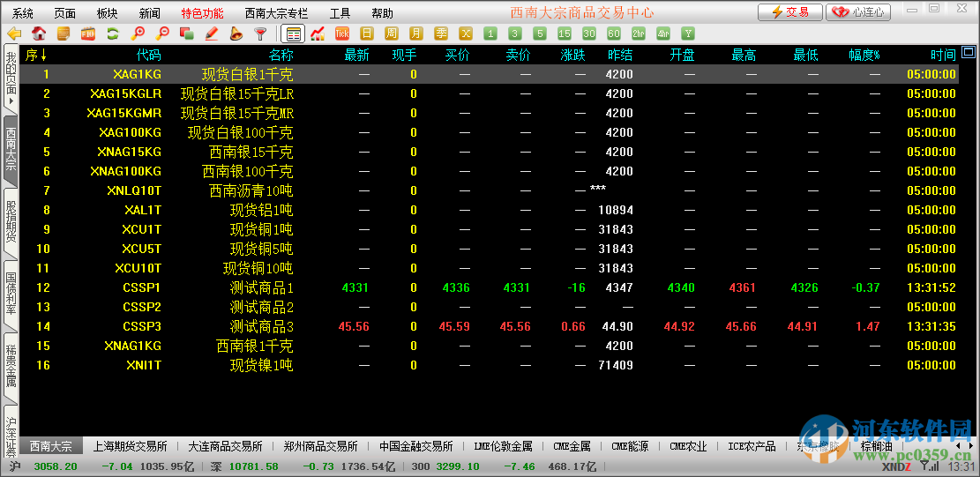Open the 大连商品交易所 bottom tab
The width and height of the screenshot is (980, 477).
pos(225,446)
